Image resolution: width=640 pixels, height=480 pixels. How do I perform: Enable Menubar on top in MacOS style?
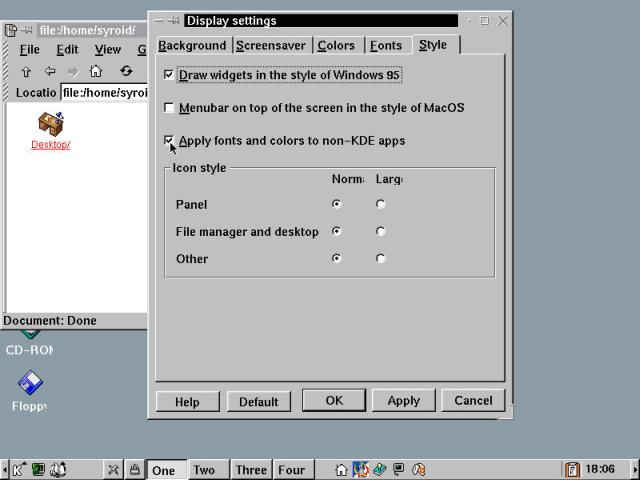pos(169,108)
